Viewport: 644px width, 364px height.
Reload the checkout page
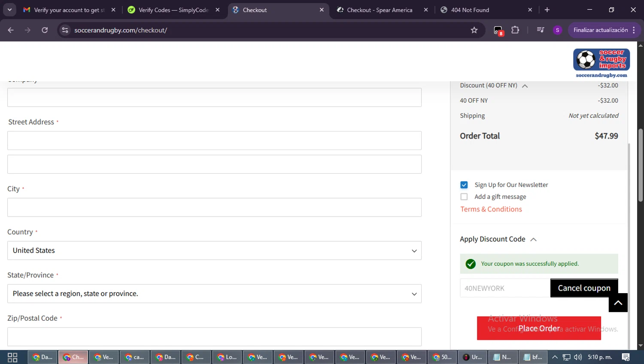[x=45, y=30]
